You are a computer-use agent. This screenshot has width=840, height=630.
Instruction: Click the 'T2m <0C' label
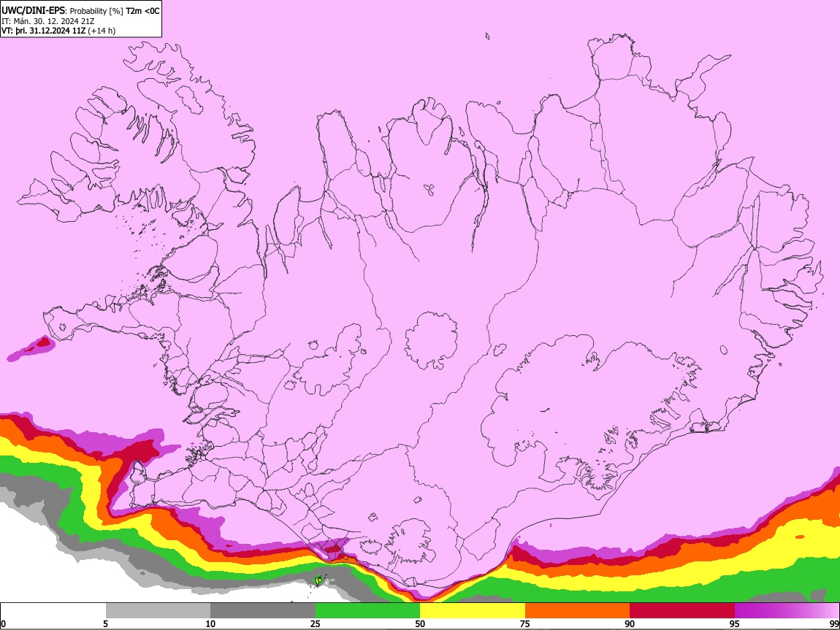tap(142, 11)
